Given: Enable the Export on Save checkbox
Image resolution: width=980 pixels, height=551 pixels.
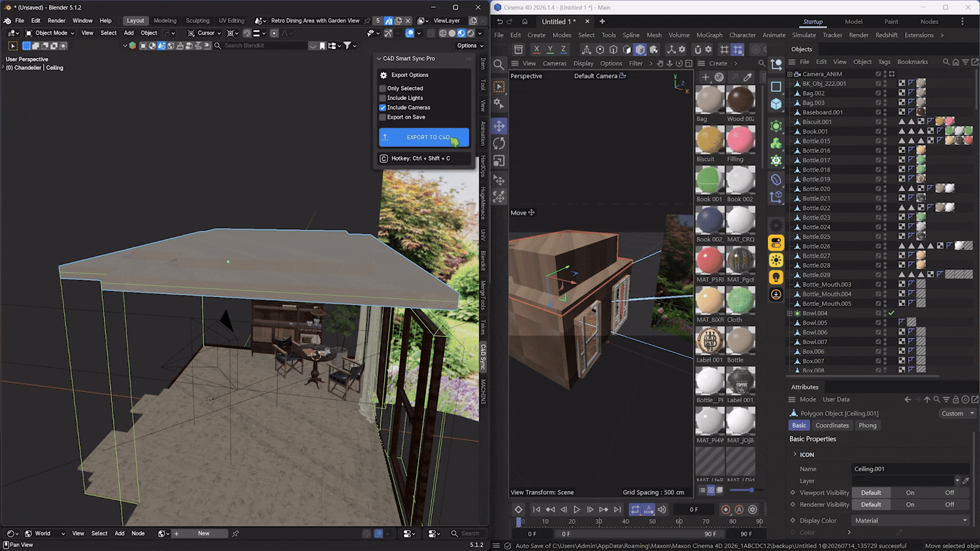Looking at the screenshot, I should click(x=383, y=118).
